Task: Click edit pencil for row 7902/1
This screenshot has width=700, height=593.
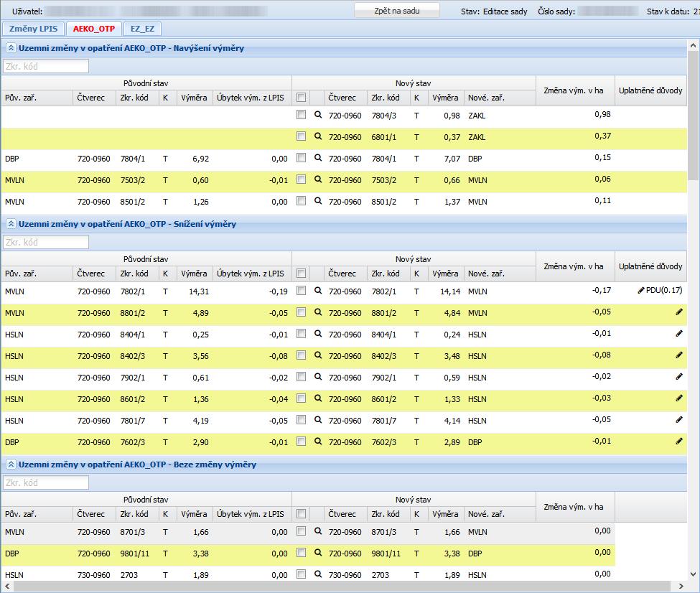Action: click(679, 376)
